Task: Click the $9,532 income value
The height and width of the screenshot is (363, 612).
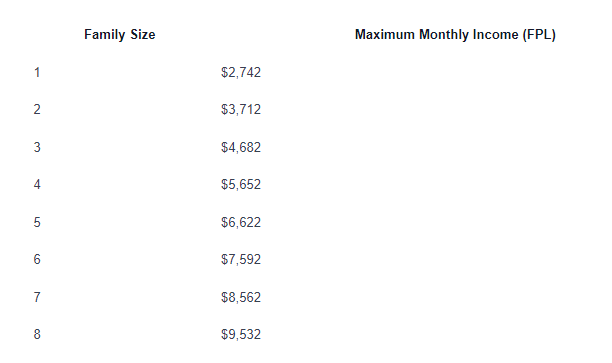Action: click(241, 334)
